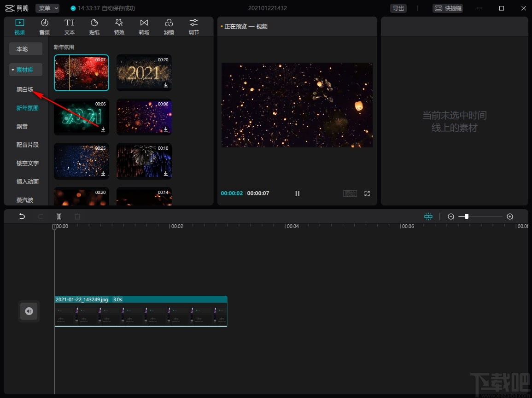This screenshot has width=532, height=398.
Task: Click the 剪映 app logo
Action: click(17, 8)
